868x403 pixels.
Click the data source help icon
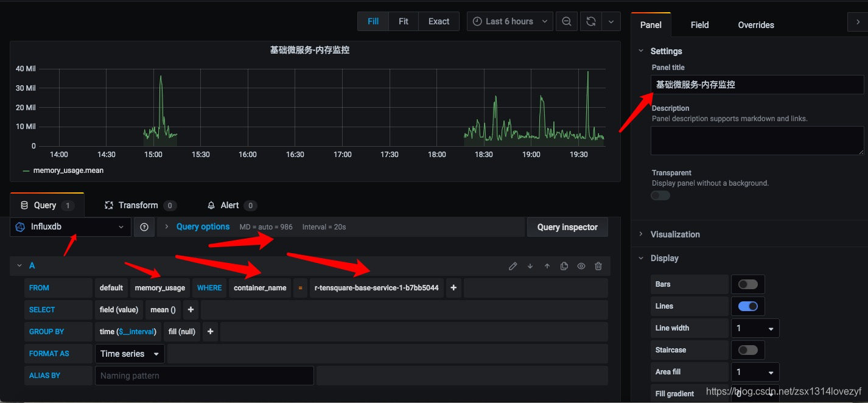pos(144,227)
